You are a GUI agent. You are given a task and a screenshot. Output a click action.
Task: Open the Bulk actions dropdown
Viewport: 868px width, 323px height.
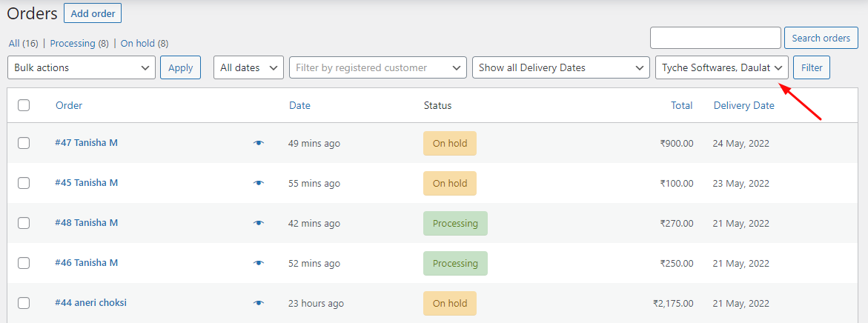coord(82,67)
